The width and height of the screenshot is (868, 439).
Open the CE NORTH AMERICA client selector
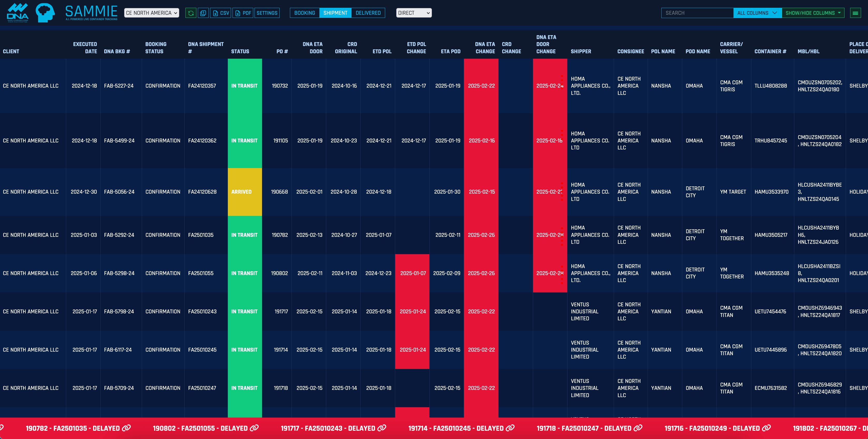(151, 13)
